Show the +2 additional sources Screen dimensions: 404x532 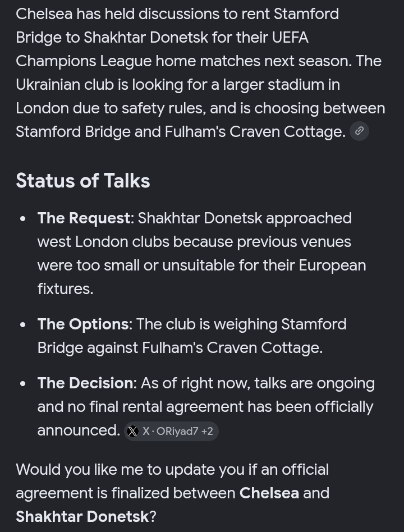tap(207, 431)
